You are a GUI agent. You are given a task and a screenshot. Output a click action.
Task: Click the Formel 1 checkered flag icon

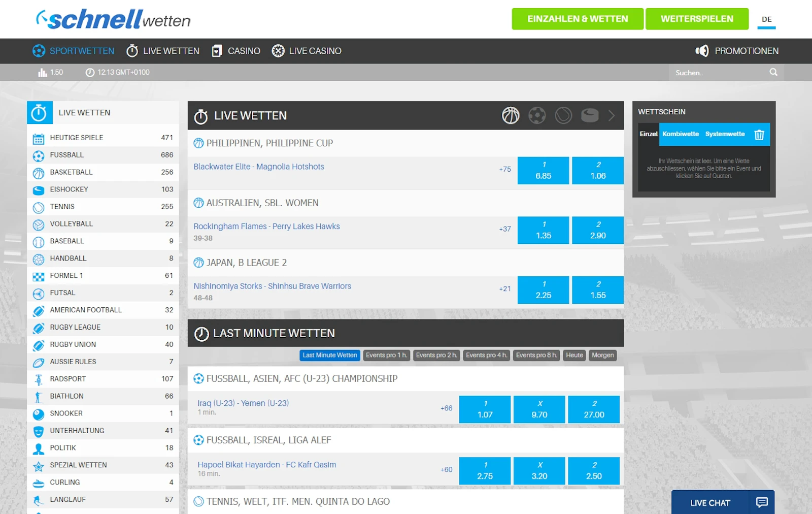coord(39,275)
